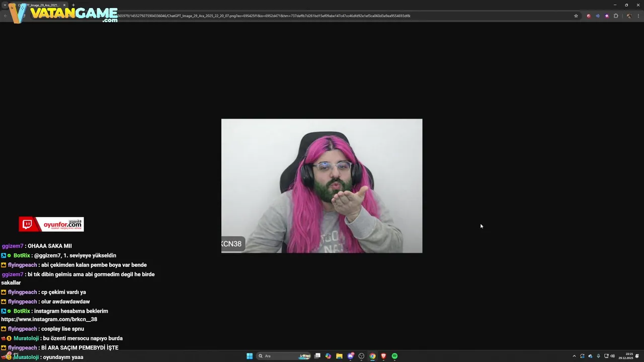
Task: Click message 'oyundayım yaaa'
Action: (x=63, y=357)
